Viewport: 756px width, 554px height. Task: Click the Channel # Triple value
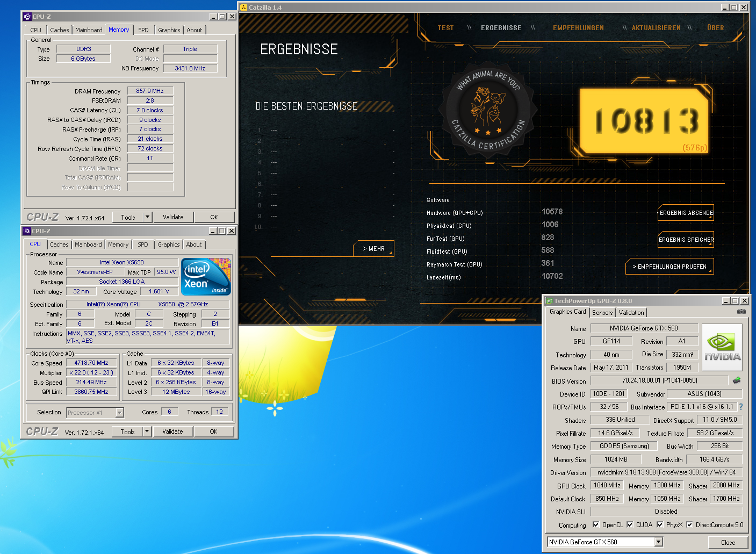pyautogui.click(x=190, y=49)
